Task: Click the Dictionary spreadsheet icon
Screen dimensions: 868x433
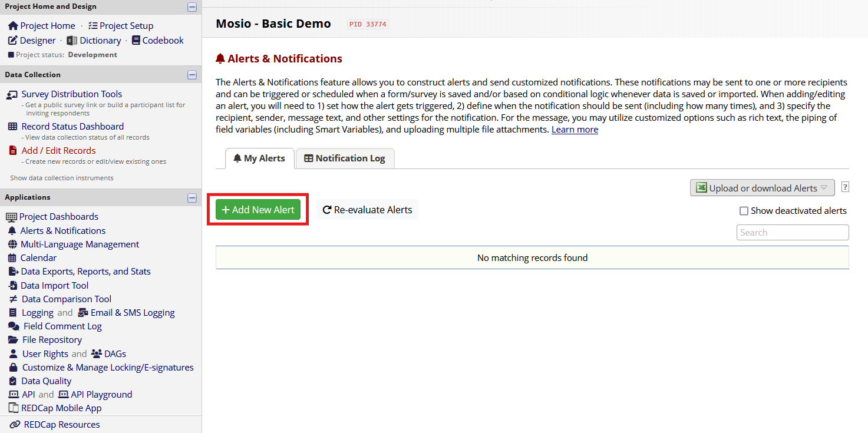Action: tap(72, 41)
